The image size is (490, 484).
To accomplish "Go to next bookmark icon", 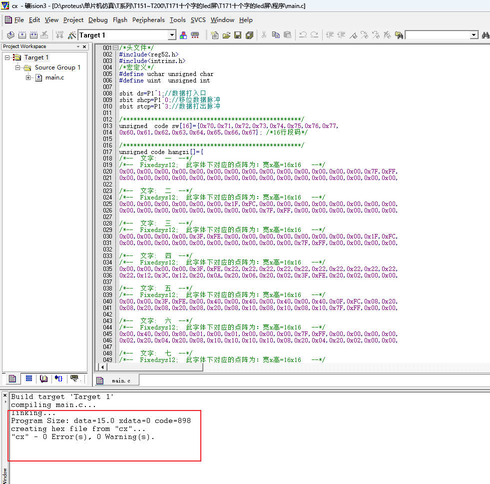I will (x=364, y=35).
